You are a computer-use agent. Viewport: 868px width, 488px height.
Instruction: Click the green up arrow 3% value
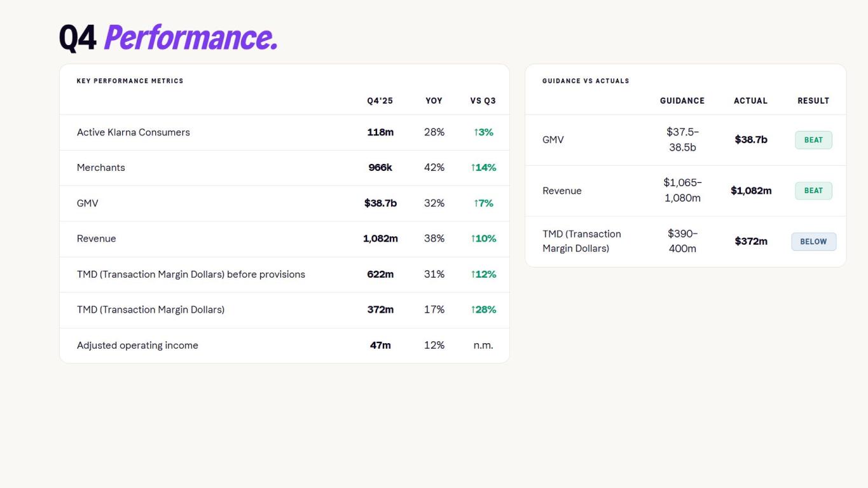(483, 132)
